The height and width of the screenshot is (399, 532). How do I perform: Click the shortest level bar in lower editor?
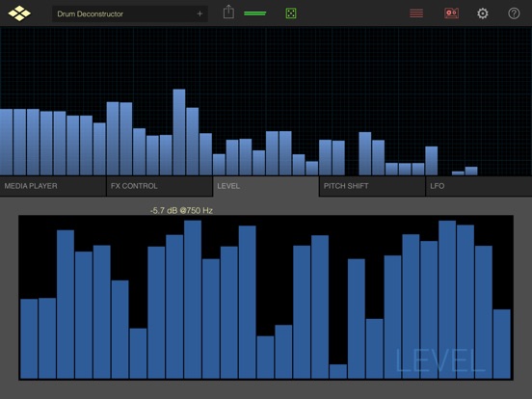(338, 371)
